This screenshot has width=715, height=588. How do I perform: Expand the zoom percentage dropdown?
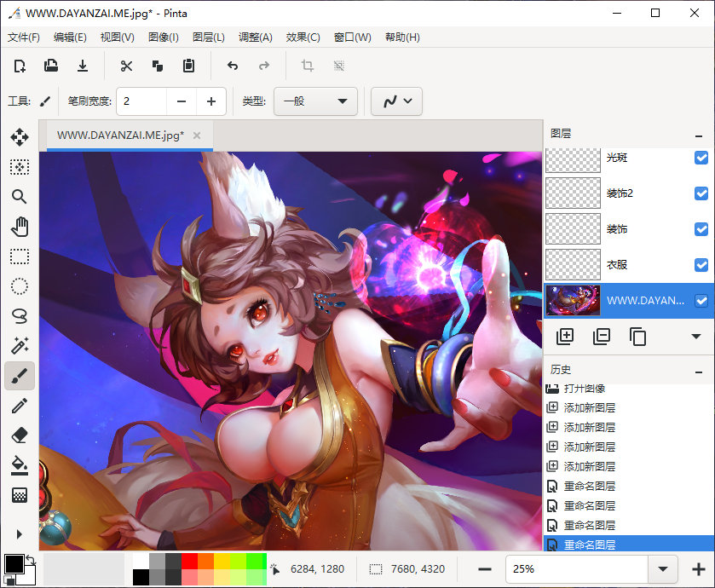click(x=662, y=568)
